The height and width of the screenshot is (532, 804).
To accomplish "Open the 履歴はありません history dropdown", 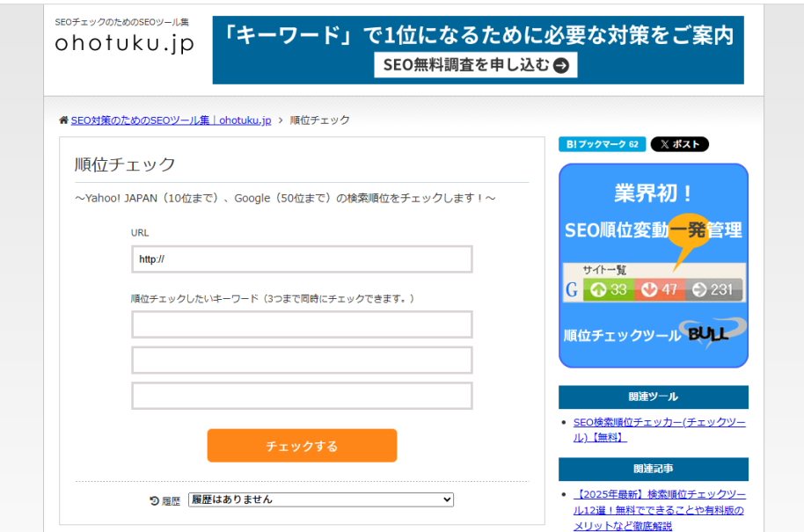I will coord(321,499).
